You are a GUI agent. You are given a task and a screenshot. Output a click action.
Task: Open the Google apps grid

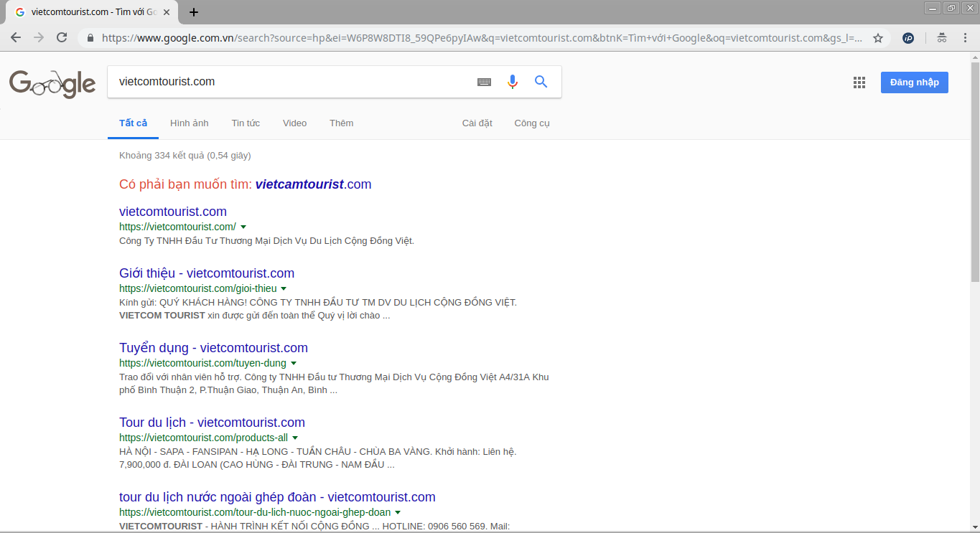pos(859,82)
